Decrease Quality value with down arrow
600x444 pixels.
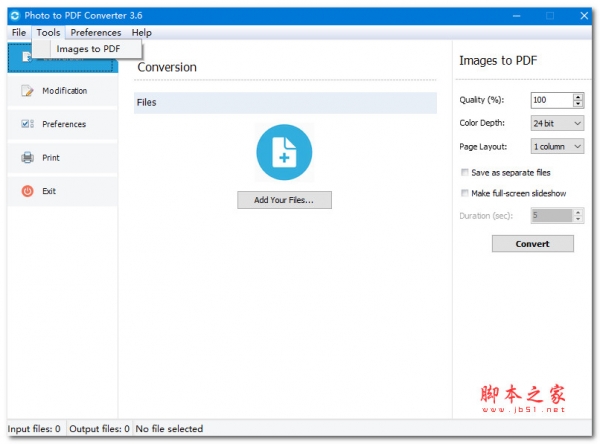coord(578,104)
